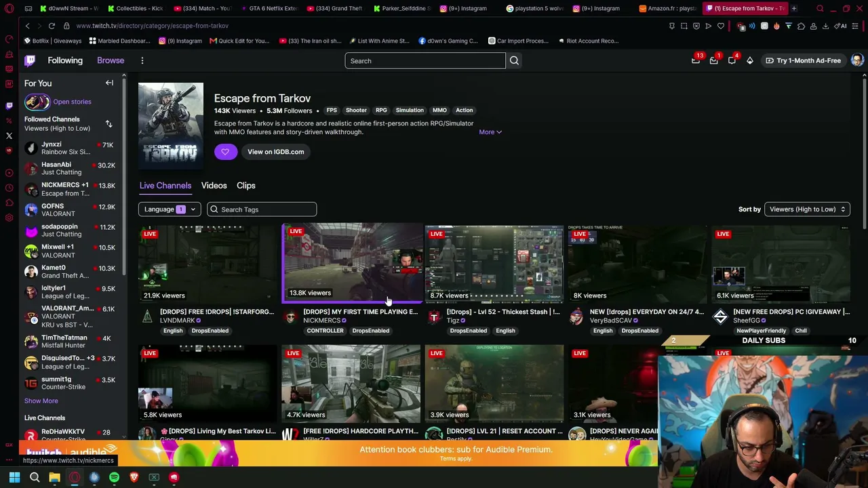Open the Language filter dropdown
868x488 pixels.
pos(170,209)
